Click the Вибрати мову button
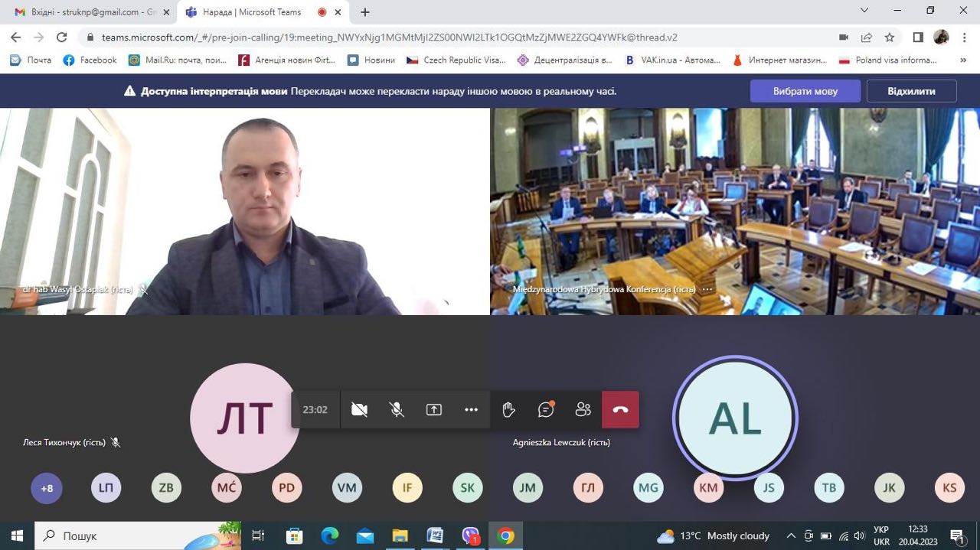Viewport: 980px width, 550px height. (805, 91)
